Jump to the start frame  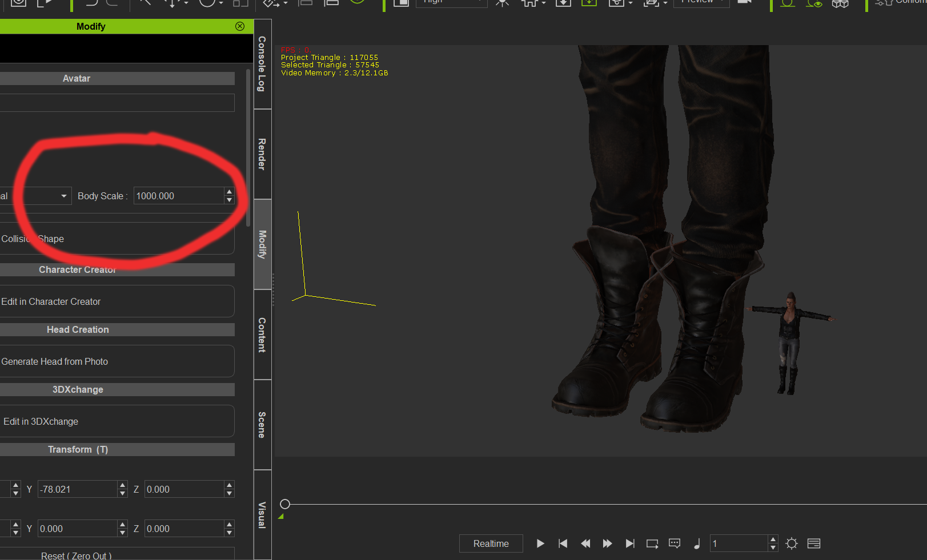pyautogui.click(x=563, y=543)
